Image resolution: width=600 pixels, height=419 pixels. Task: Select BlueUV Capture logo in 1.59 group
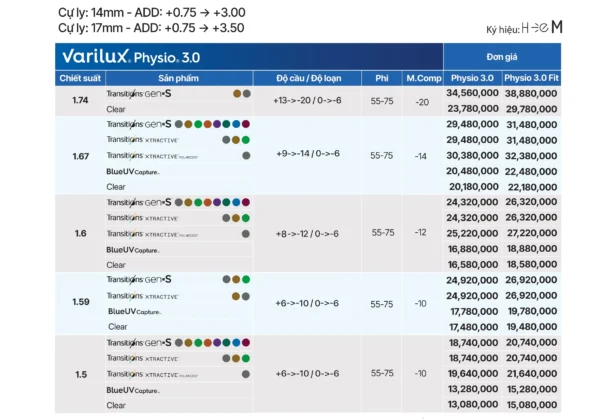pos(135,311)
